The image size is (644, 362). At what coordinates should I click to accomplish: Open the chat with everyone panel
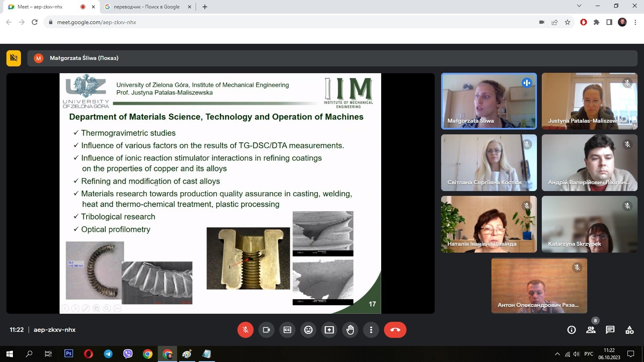click(610, 330)
